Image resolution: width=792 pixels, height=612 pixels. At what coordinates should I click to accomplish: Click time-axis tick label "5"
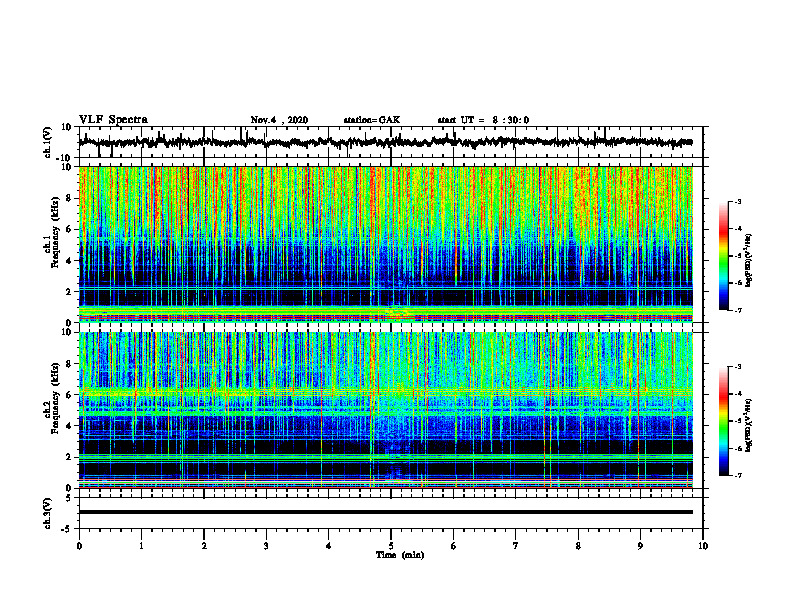391,546
